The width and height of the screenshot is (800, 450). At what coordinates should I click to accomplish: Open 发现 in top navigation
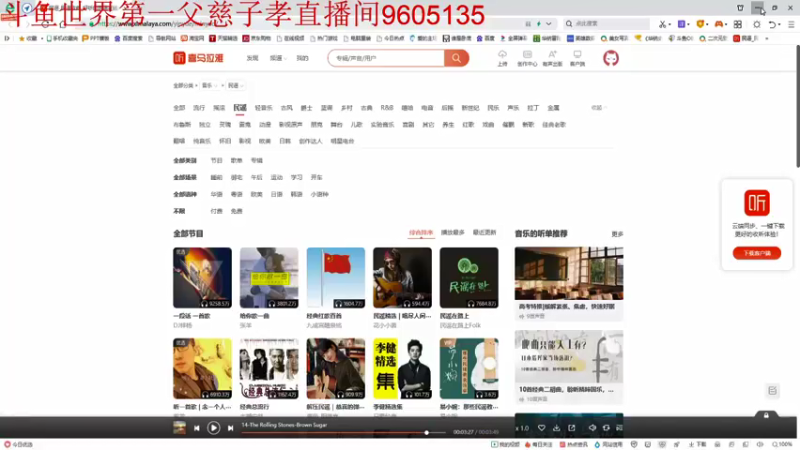pyautogui.click(x=253, y=58)
